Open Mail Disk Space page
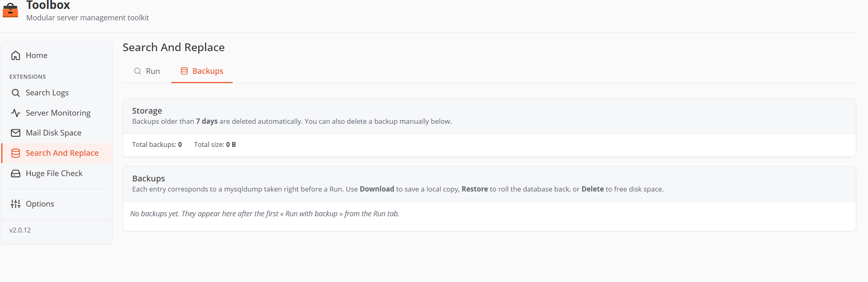 (x=57, y=133)
